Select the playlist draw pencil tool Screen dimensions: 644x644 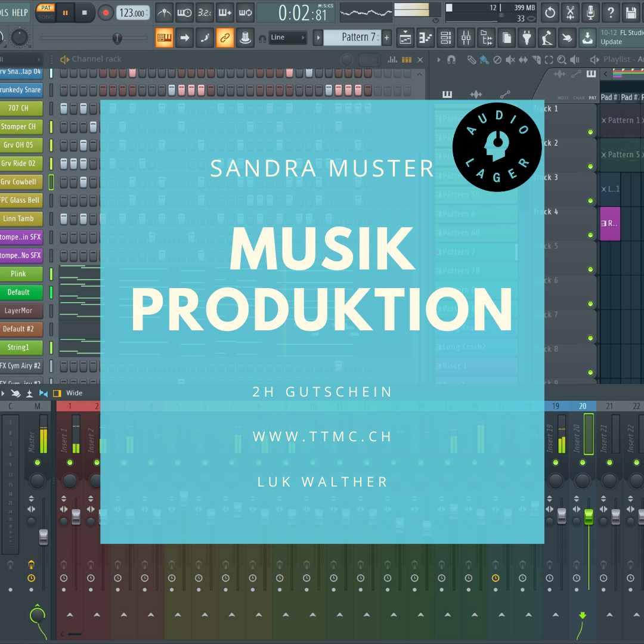tap(472, 60)
